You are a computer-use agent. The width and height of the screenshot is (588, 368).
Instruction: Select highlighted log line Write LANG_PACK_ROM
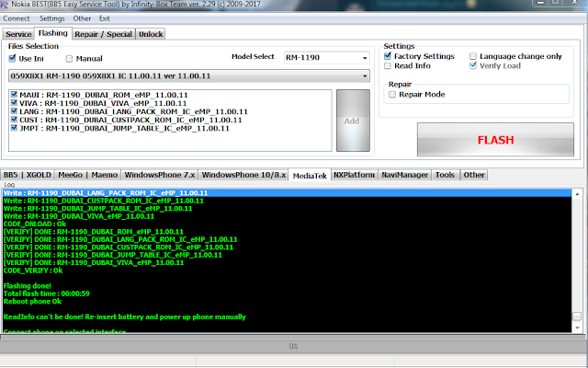click(287, 193)
